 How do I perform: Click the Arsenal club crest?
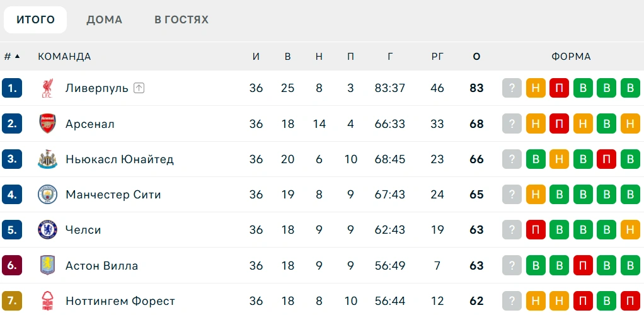pos(47,123)
